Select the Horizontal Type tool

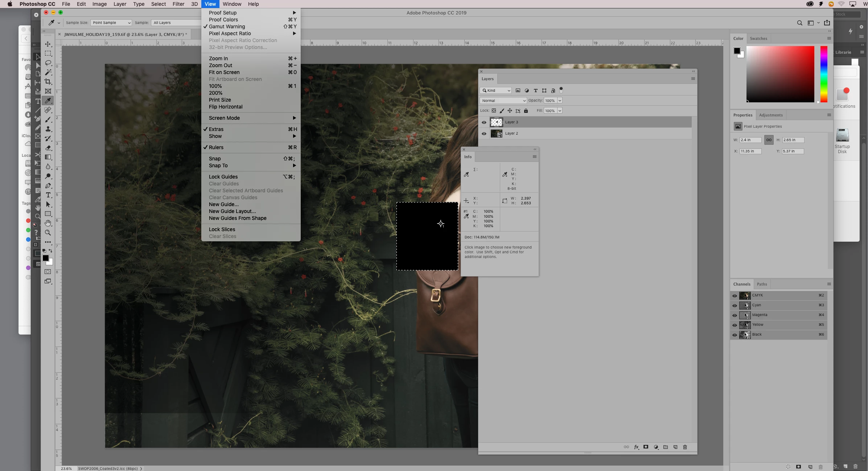pyautogui.click(x=48, y=195)
